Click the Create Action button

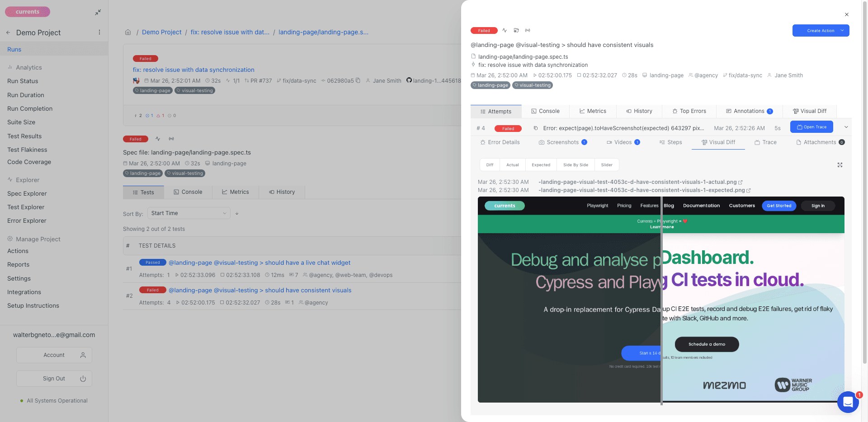point(821,31)
